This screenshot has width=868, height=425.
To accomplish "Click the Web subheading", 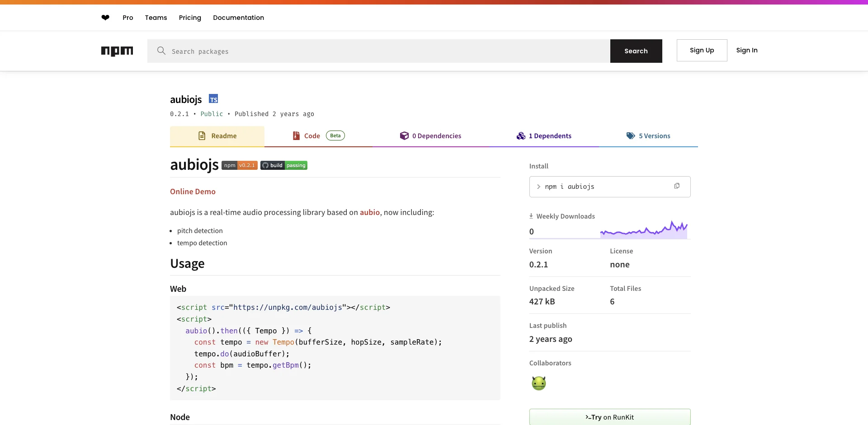I will tap(178, 289).
